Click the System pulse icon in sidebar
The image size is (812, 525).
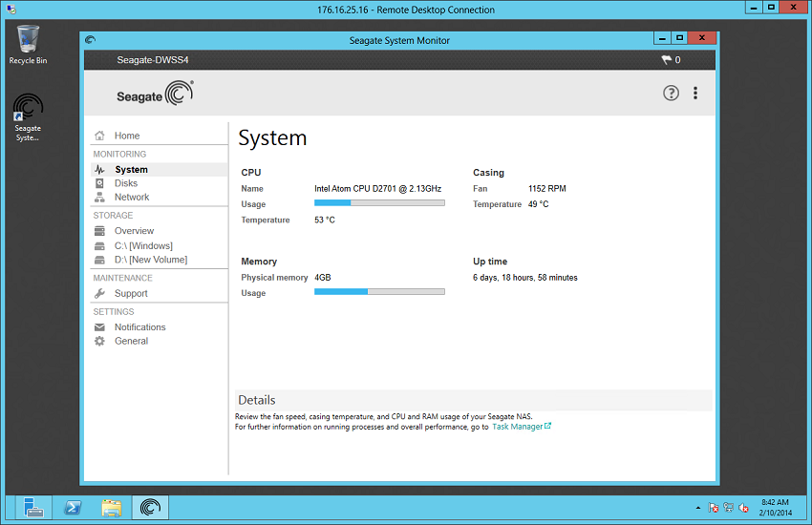pos(99,170)
